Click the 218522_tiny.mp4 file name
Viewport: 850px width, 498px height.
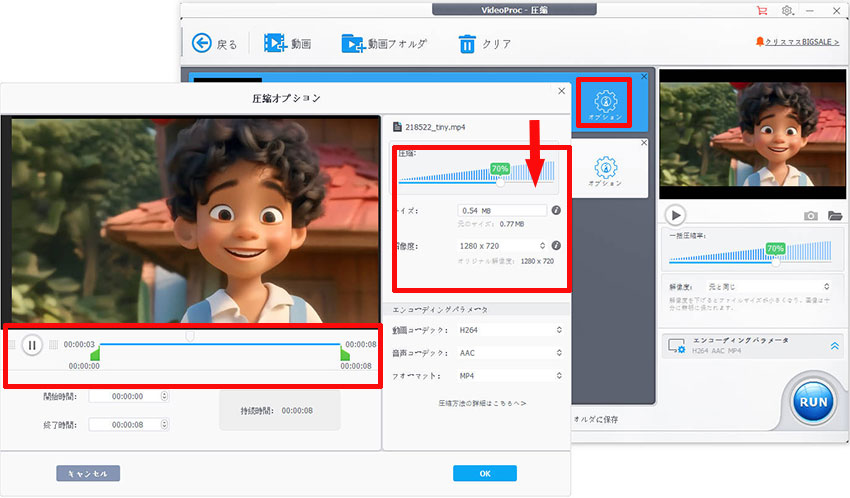435,127
